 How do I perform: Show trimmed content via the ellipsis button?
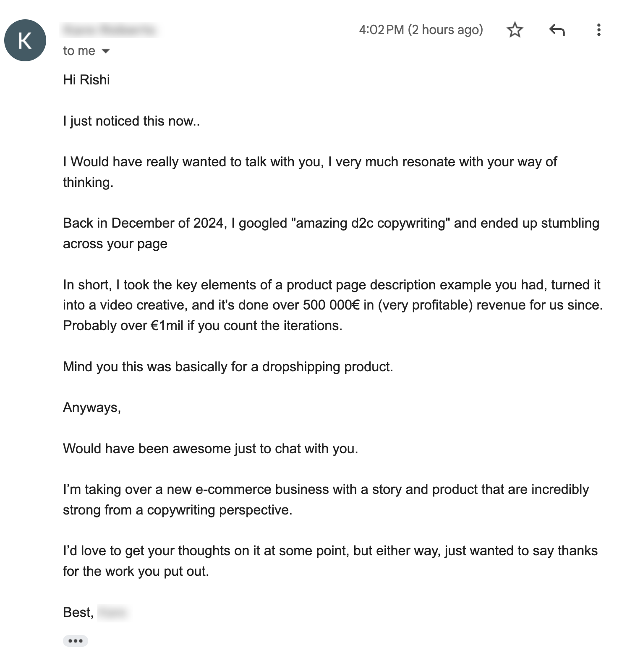[x=76, y=641]
